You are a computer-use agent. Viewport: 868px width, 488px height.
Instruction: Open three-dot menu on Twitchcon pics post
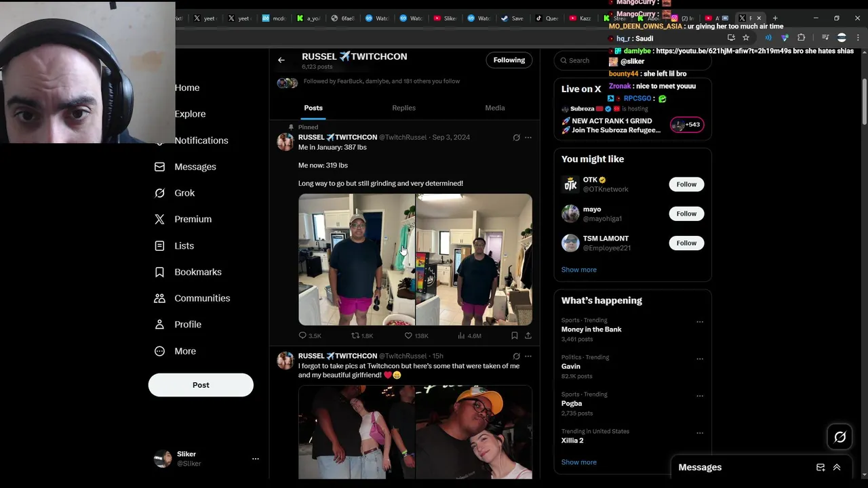click(528, 356)
